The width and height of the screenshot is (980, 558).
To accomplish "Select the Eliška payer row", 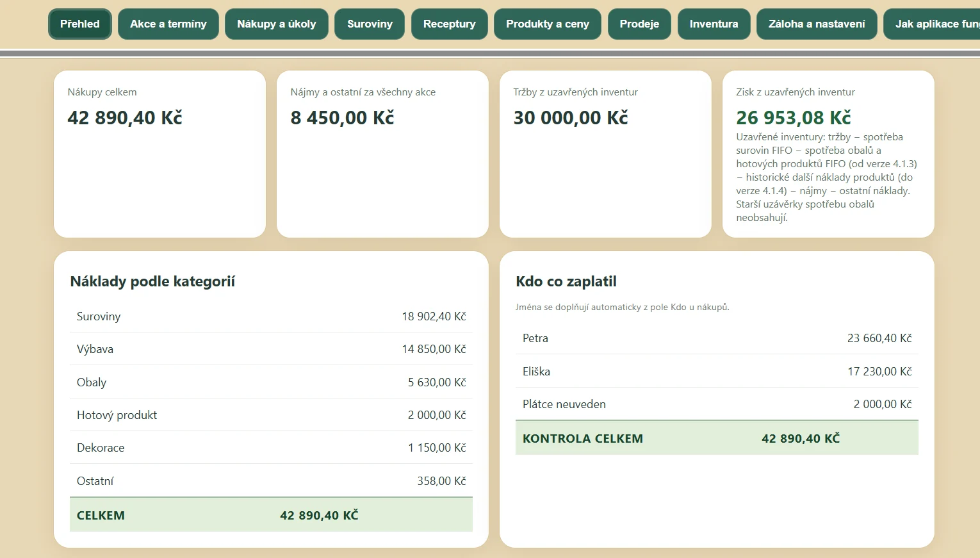I will pos(717,372).
